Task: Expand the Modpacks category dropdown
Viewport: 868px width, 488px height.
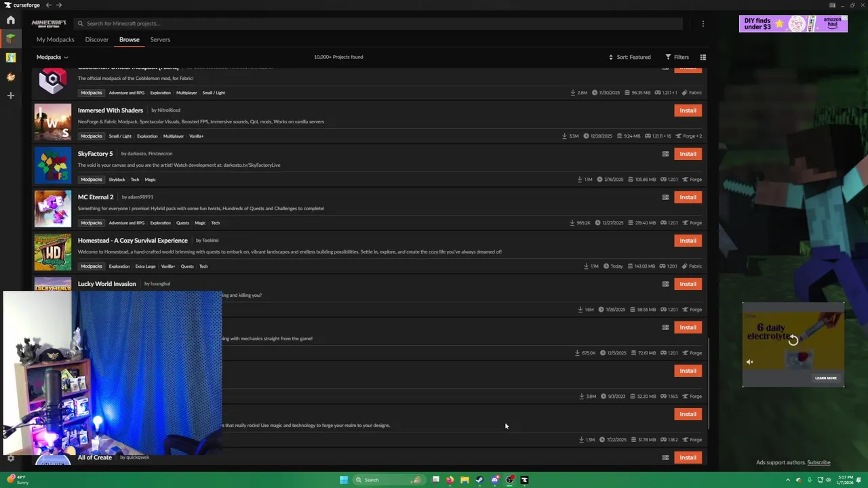Action: point(52,57)
